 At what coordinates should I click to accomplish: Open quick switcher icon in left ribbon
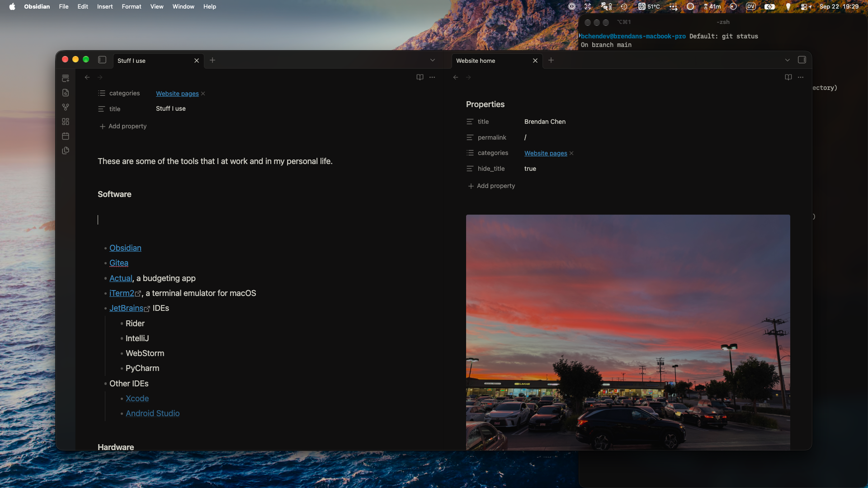(66, 93)
